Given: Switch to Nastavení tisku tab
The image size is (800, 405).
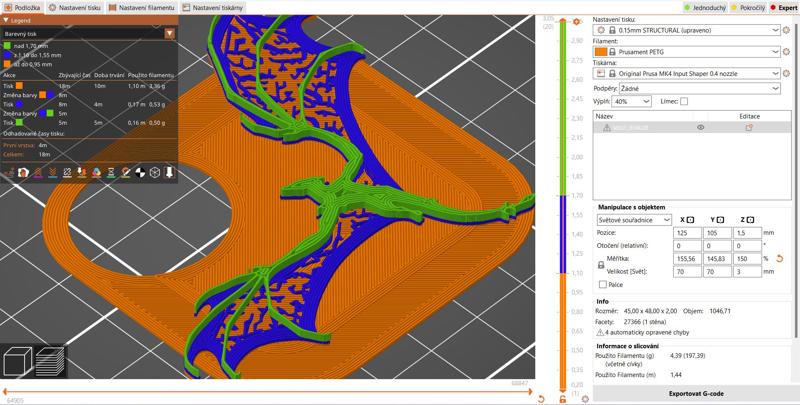Looking at the screenshot, I should [x=75, y=8].
